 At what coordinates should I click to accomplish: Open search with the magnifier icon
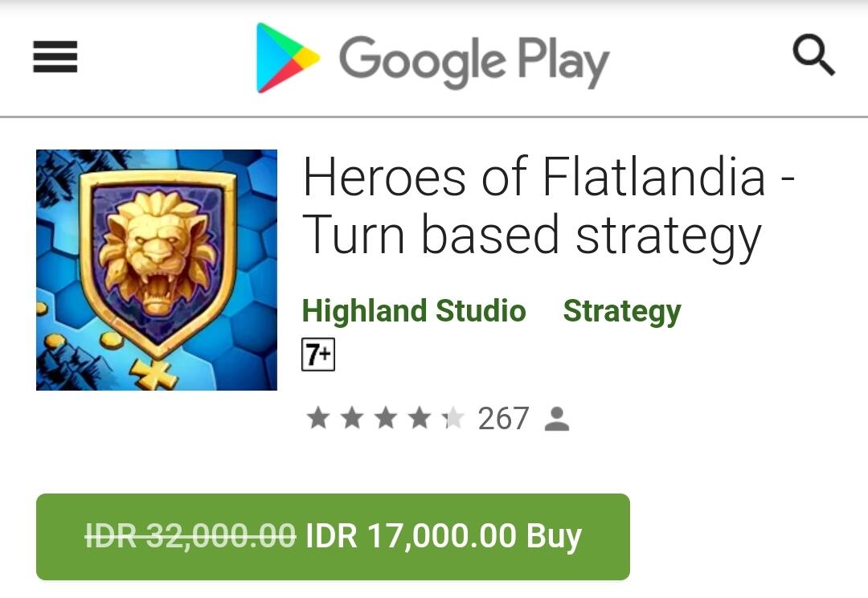[813, 55]
